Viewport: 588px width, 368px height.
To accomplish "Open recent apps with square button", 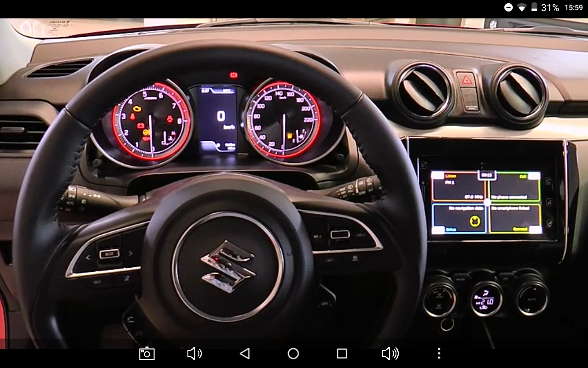I will coord(342,353).
